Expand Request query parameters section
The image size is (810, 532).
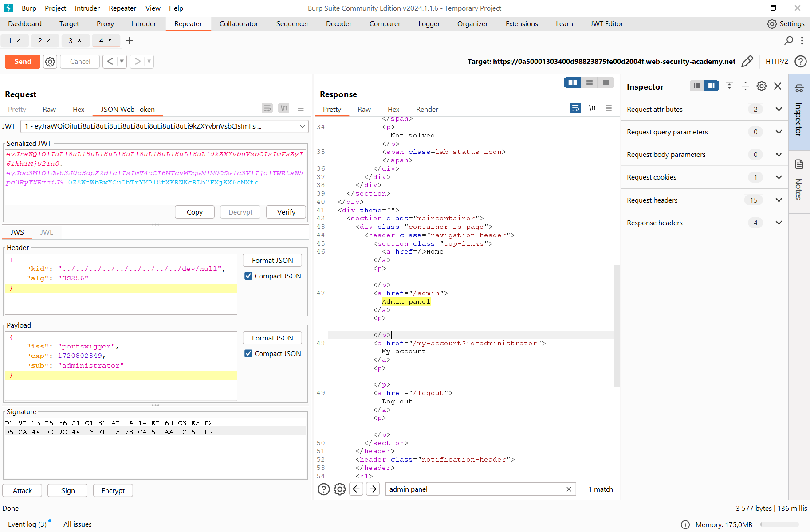point(779,132)
